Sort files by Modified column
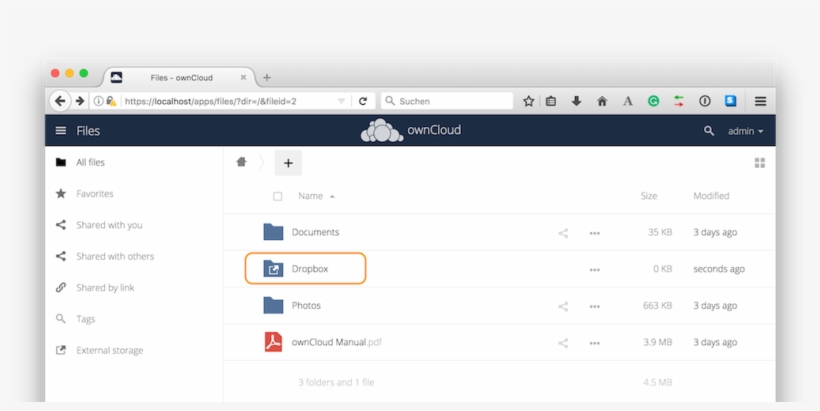Image resolution: width=820 pixels, height=411 pixels. click(711, 196)
